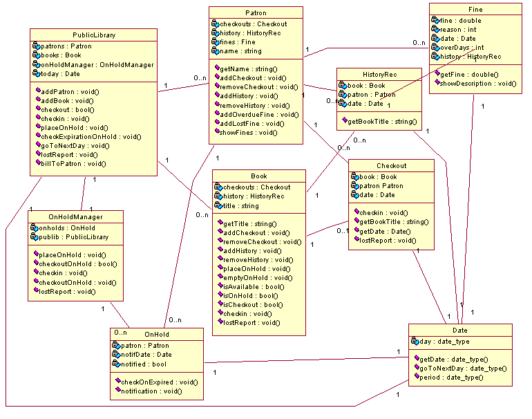The height and width of the screenshot is (419, 532).
Task: Select the icon next to checkOnExpired operation
Action: pos(117,382)
